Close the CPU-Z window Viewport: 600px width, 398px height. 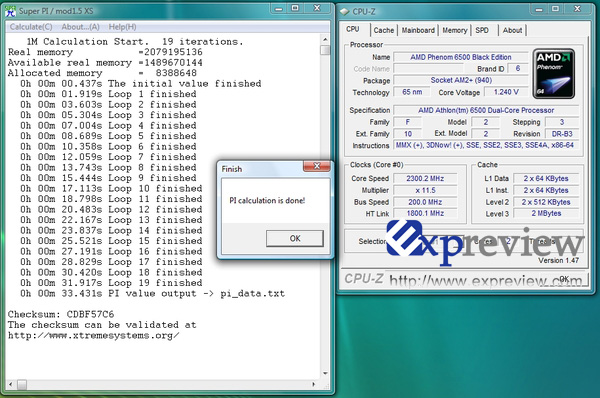[x=577, y=8]
